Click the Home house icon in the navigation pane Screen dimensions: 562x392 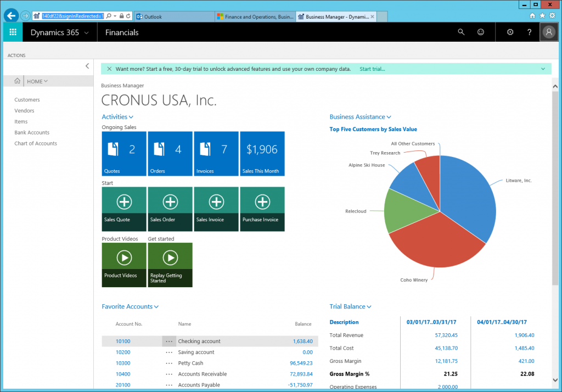coord(17,81)
